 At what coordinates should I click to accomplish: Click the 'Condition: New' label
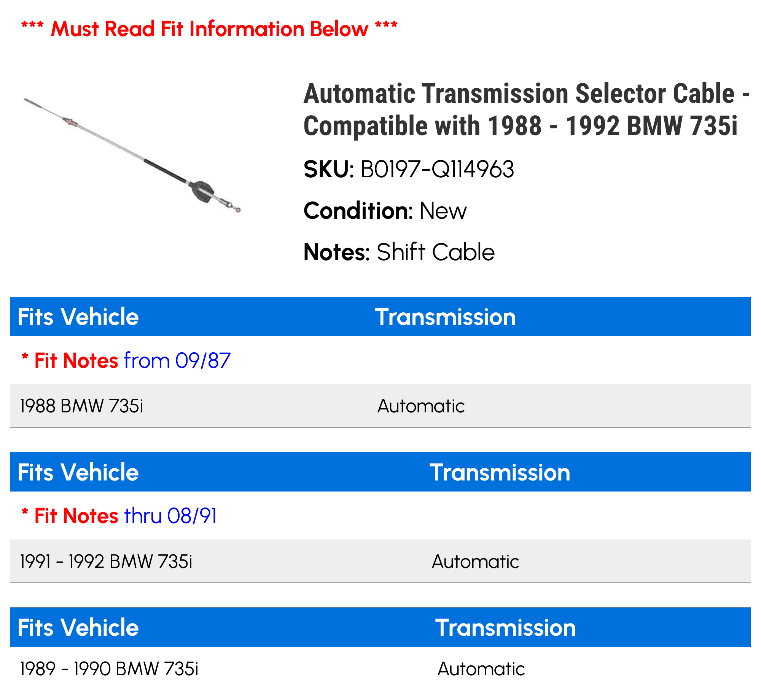pos(385,211)
